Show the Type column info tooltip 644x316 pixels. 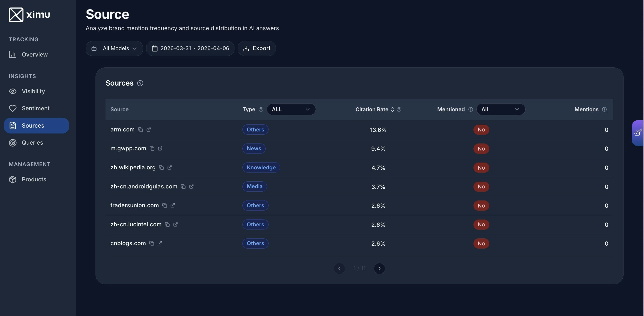pyautogui.click(x=261, y=109)
